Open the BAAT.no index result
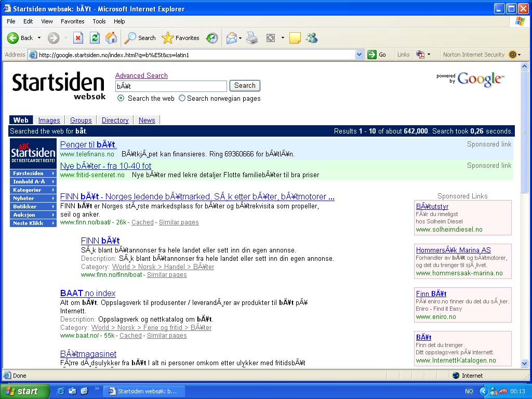 click(x=87, y=293)
